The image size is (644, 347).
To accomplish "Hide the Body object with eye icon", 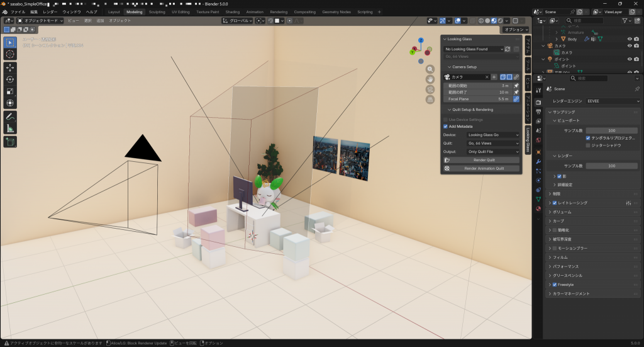I will [629, 39].
